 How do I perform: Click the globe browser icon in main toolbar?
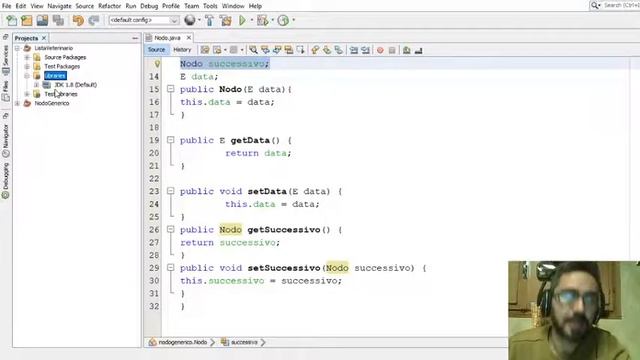pyautogui.click(x=190, y=20)
